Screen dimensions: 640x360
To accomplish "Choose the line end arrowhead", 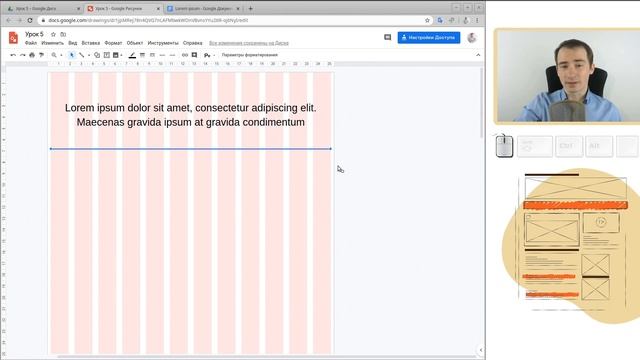I will coord(172,55).
